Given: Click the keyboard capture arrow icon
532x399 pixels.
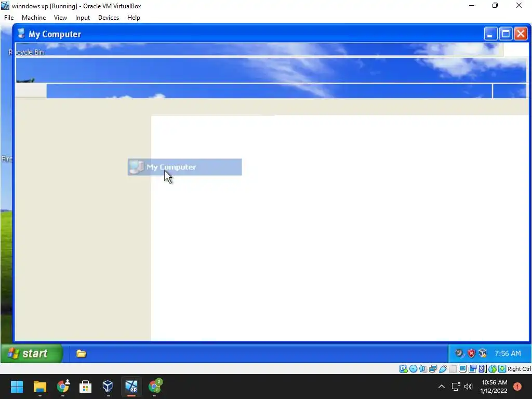Looking at the screenshot, I should (502, 369).
